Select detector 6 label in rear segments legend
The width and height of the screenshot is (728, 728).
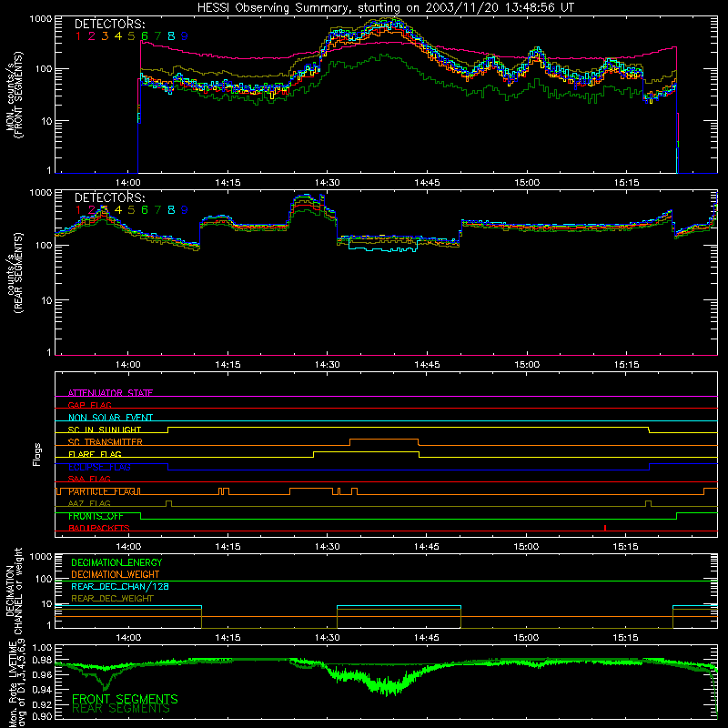click(145, 210)
